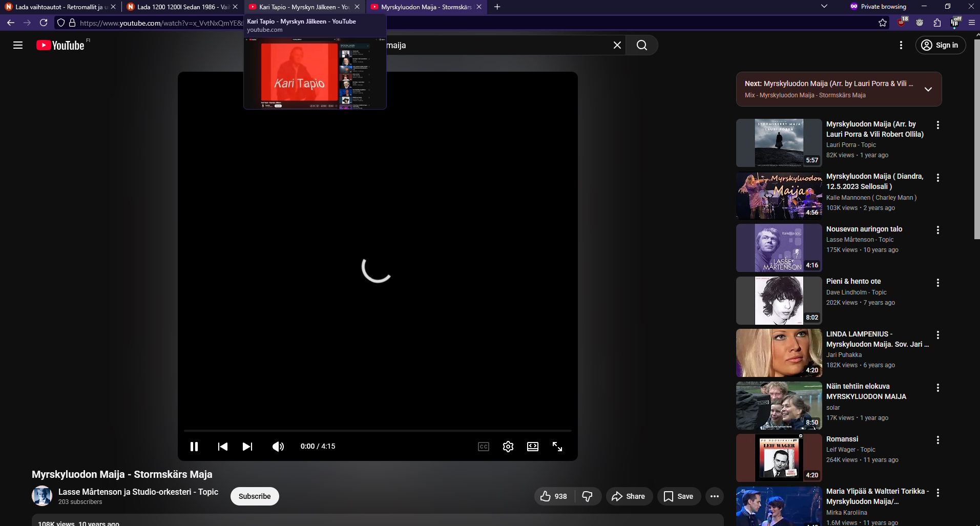Share the Myrskyluodon Maija video
Image resolution: width=980 pixels, height=526 pixels.
tap(629, 496)
